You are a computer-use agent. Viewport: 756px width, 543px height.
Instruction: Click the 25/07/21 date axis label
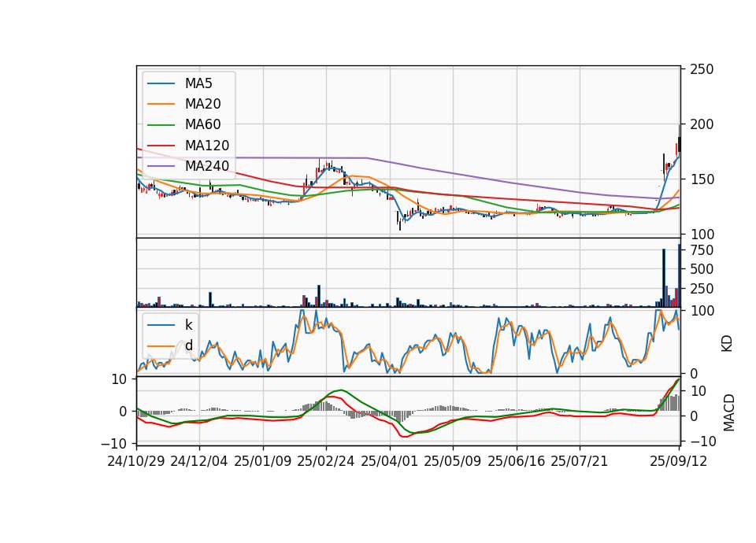(x=579, y=461)
